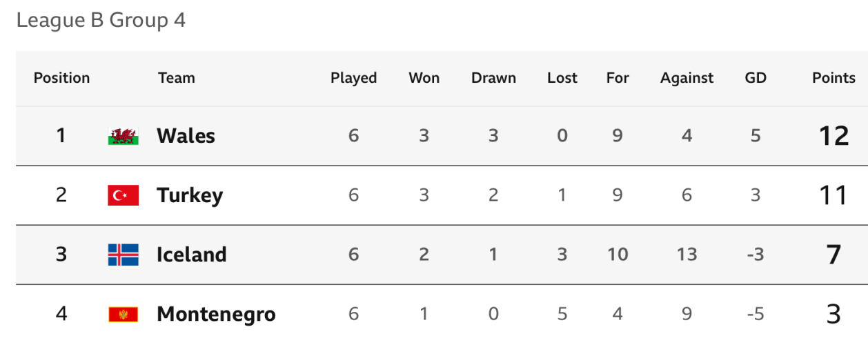This screenshot has height=345, width=868.
Task: Open the Turkey team link
Action: coord(190,195)
